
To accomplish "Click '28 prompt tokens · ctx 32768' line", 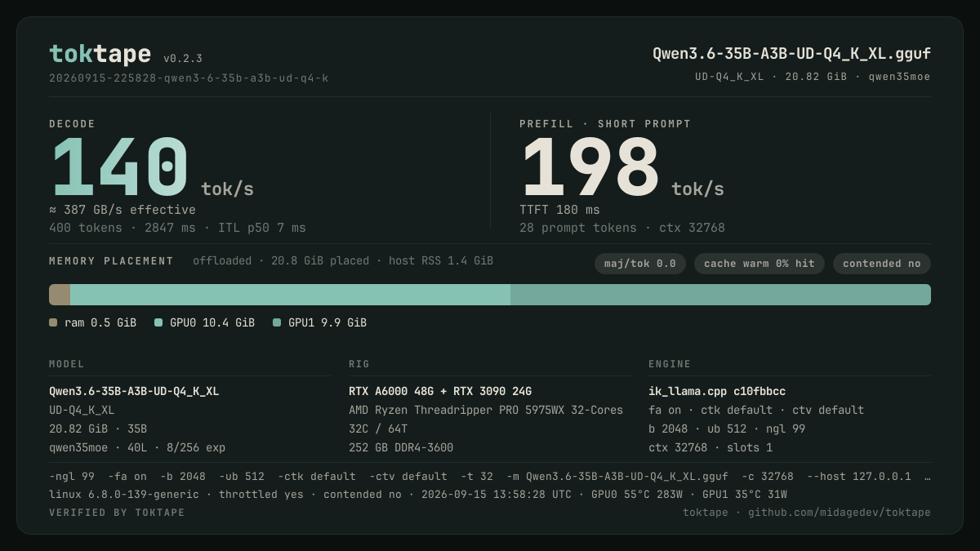I will tap(622, 228).
